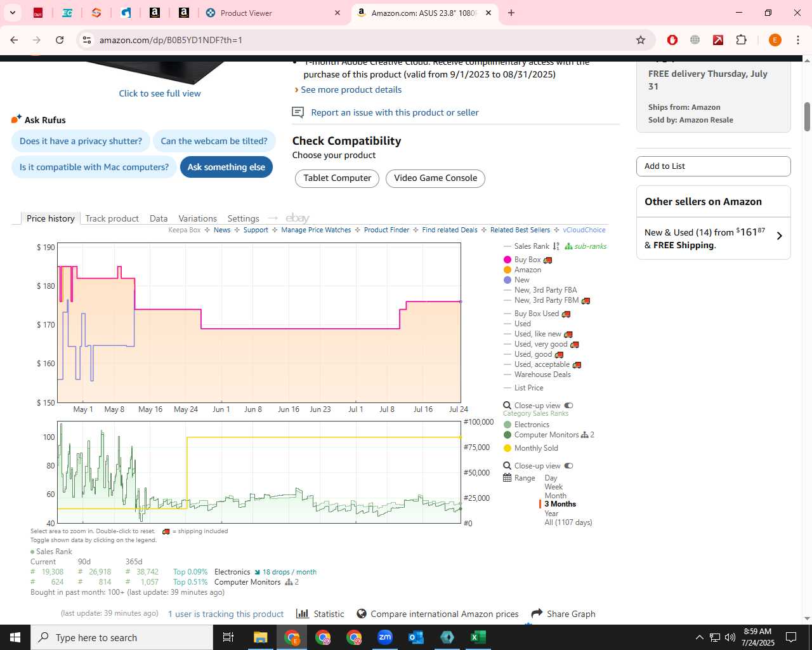
Task: Click the red Opera-style extension icon
Action: point(672,40)
